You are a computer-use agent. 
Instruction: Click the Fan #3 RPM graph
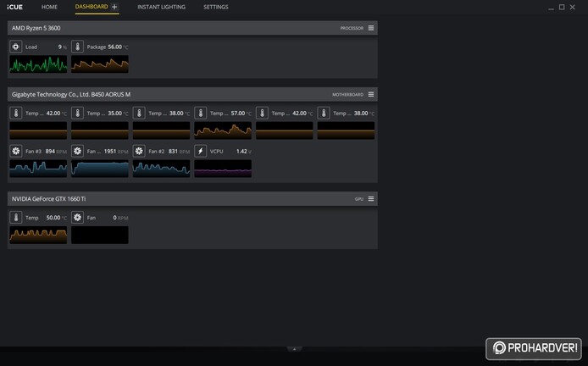[x=38, y=169]
